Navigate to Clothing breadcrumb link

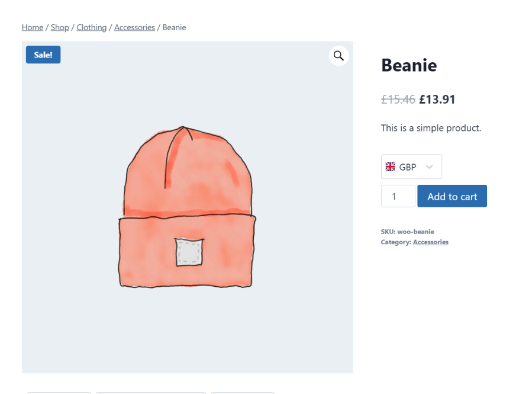point(92,27)
